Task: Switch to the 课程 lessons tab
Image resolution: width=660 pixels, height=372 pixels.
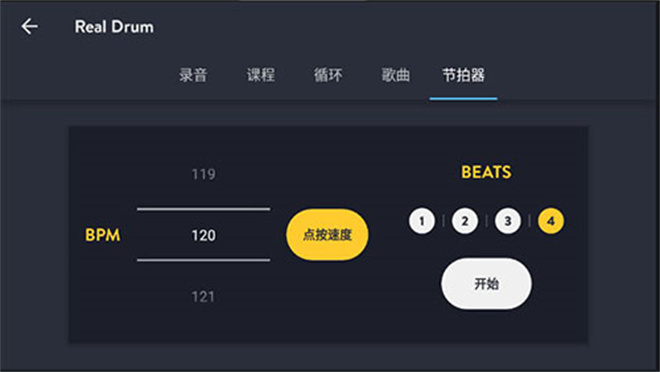Action: tap(261, 75)
